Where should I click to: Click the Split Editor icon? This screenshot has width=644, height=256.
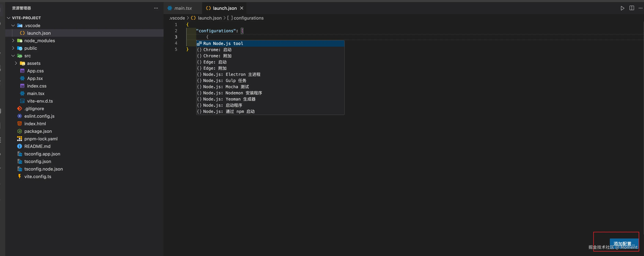coord(631,8)
